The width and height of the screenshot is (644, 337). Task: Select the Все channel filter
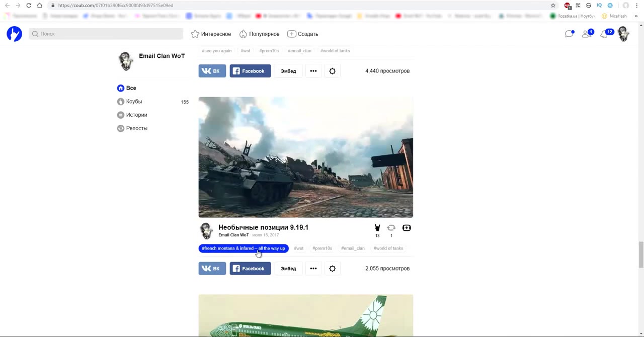click(x=131, y=88)
